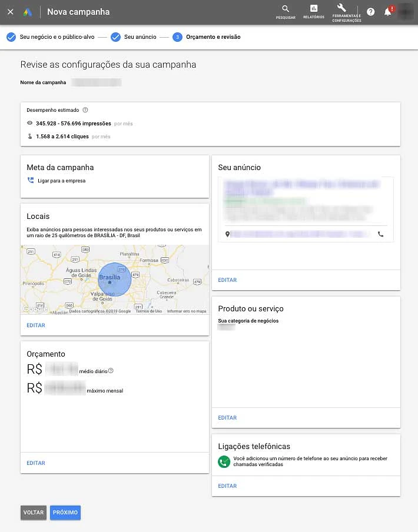Image resolution: width=418 pixels, height=532 pixels.
Task: Click the blurred campaign name field
Action: click(x=97, y=82)
